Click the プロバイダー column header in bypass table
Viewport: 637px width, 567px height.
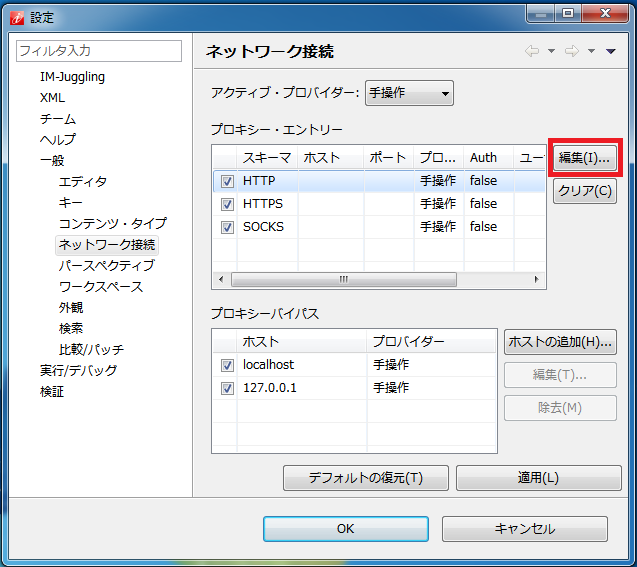(431, 342)
